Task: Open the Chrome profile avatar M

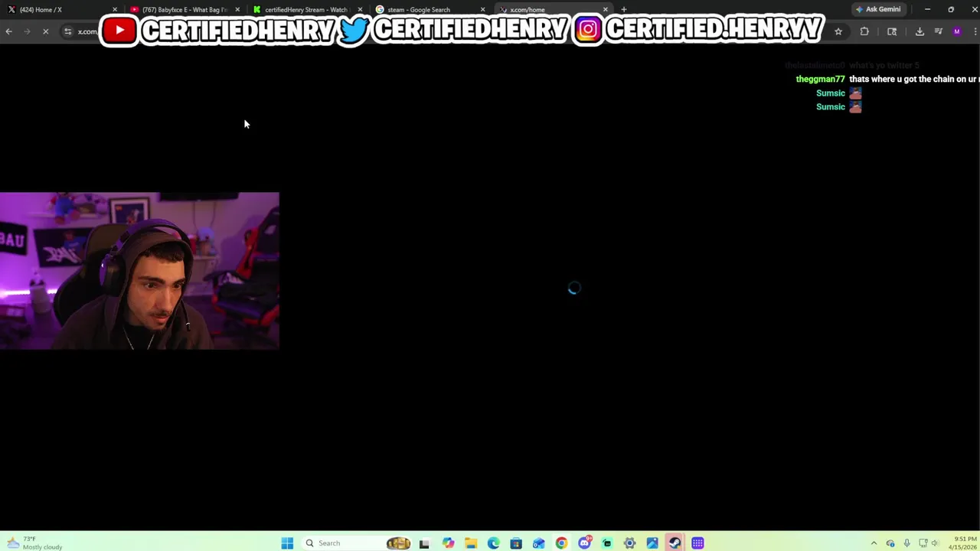Action: (x=956, y=31)
